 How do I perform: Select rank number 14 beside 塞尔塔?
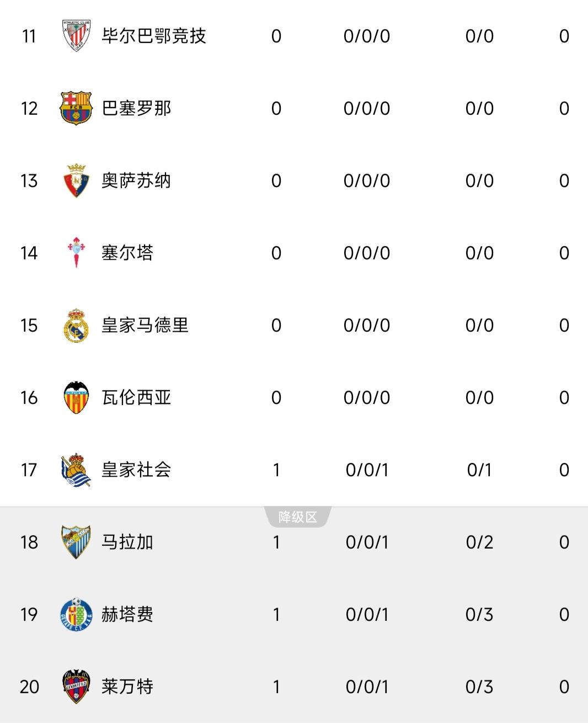pos(29,253)
